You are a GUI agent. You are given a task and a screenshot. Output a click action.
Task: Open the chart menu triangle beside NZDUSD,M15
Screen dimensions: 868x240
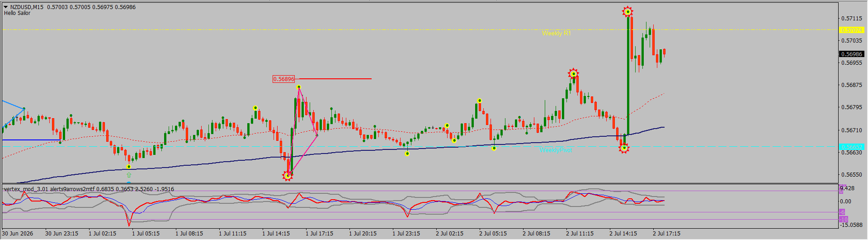[6, 7]
